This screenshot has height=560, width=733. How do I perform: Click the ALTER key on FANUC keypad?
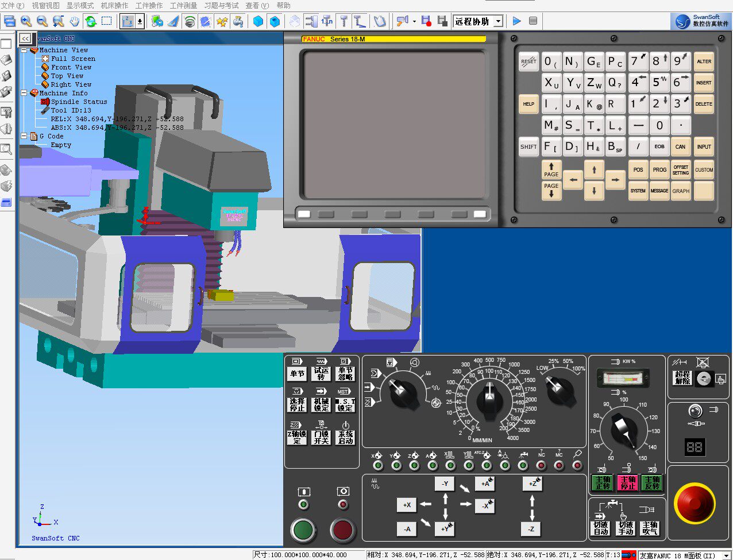(704, 61)
